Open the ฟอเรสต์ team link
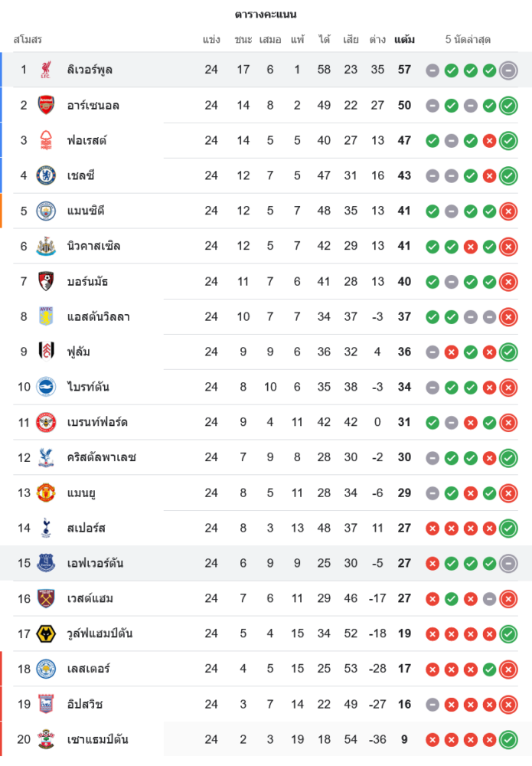Viewport: 532px width, 766px height. tap(86, 140)
